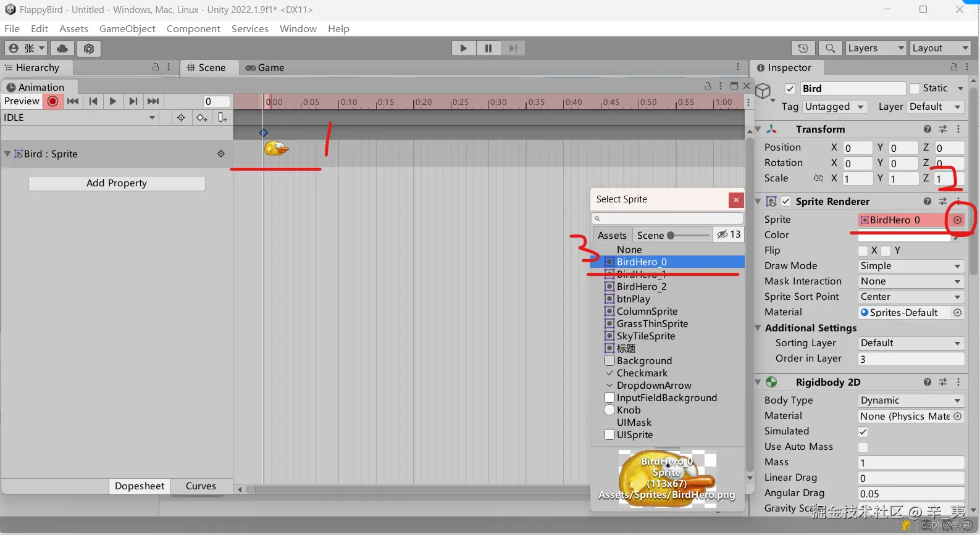Viewport: 980px width, 535px height.
Task: Open the version control icon
Action: tap(89, 48)
